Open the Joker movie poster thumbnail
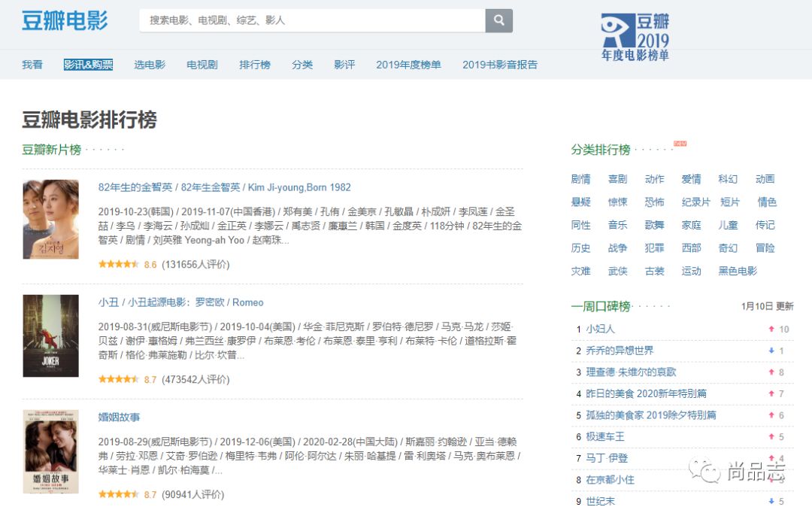 [51, 335]
